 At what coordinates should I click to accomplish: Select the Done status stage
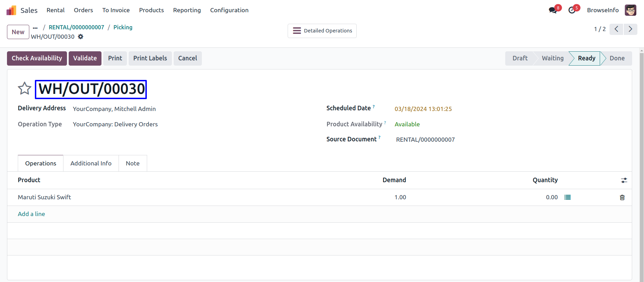617,58
